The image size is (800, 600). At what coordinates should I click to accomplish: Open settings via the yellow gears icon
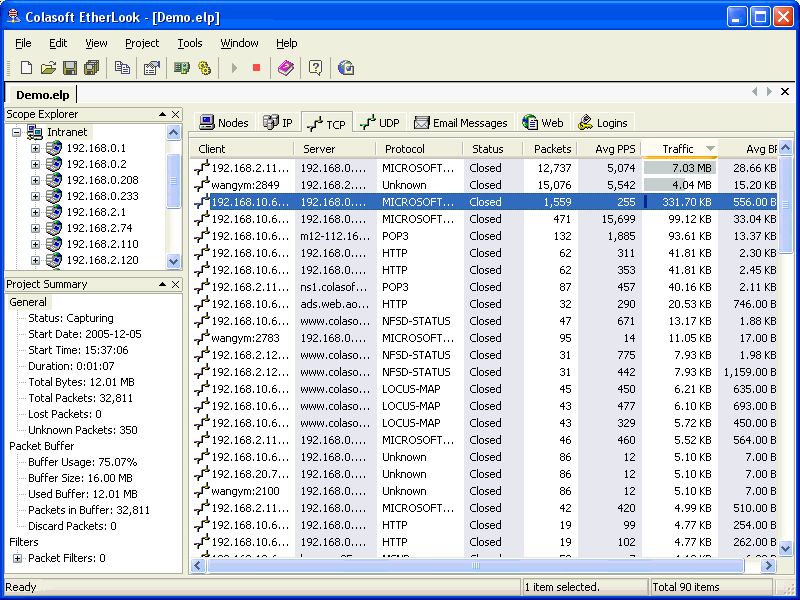pos(204,67)
